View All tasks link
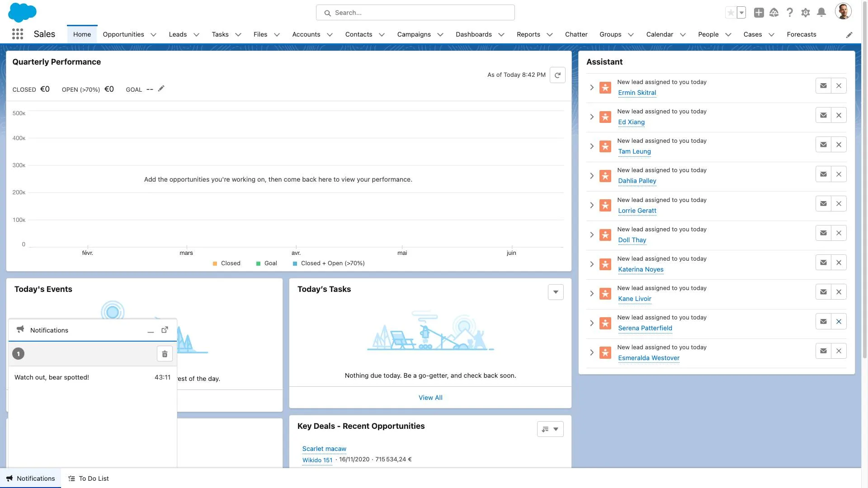This screenshot has width=868, height=488. point(430,398)
